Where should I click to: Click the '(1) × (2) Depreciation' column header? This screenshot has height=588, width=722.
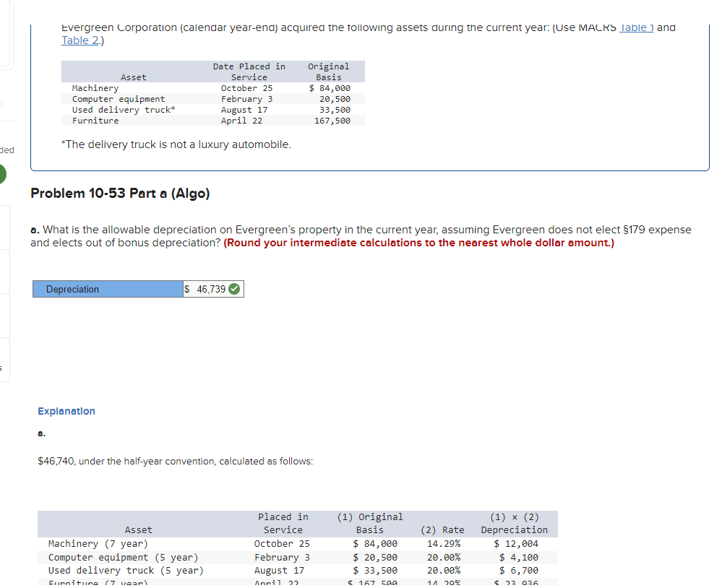click(515, 524)
